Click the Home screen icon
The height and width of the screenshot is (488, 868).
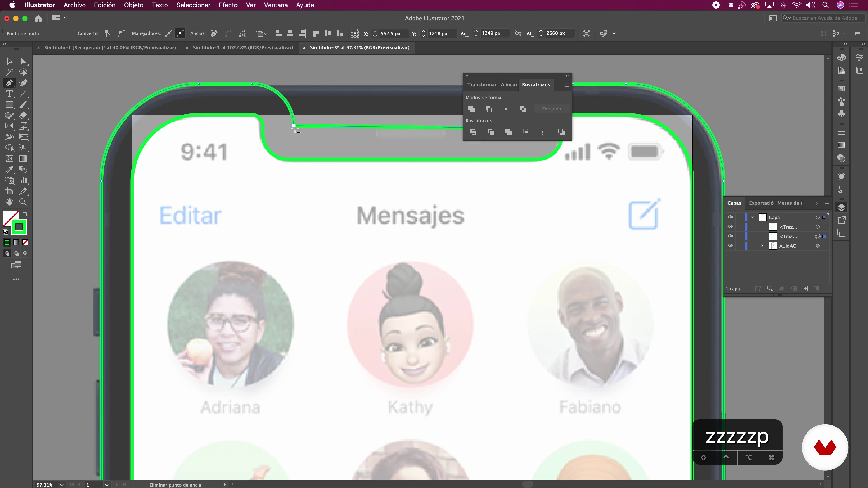point(38,18)
